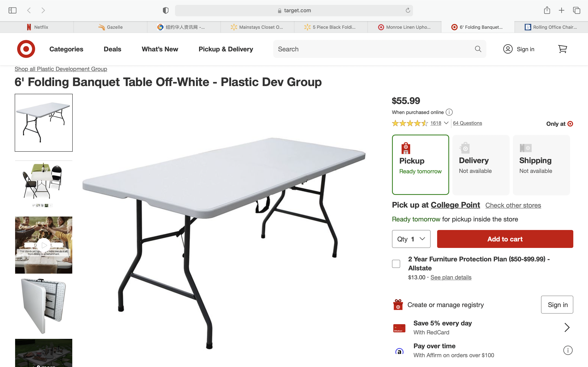Click the info icon beside When purchased online
Screen dimensions: 588x367
pos(449,112)
